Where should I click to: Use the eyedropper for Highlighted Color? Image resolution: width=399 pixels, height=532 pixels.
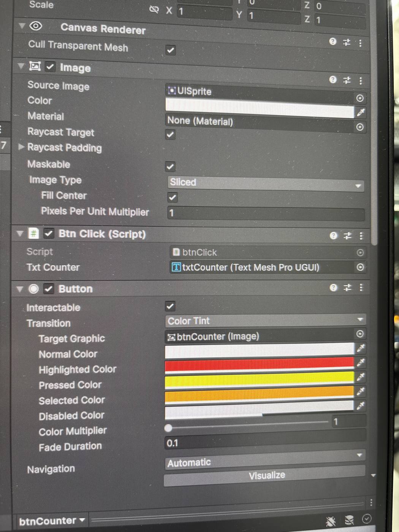click(360, 362)
